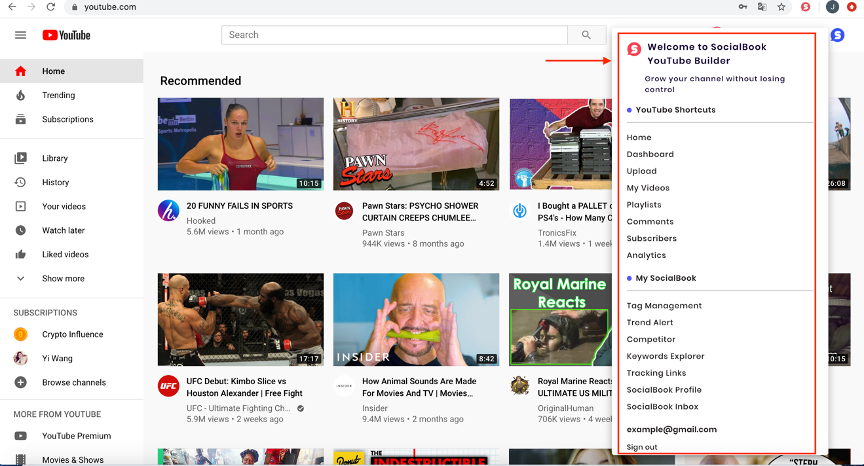Click OriginalHuman channel name
864x466 pixels.
(x=565, y=408)
